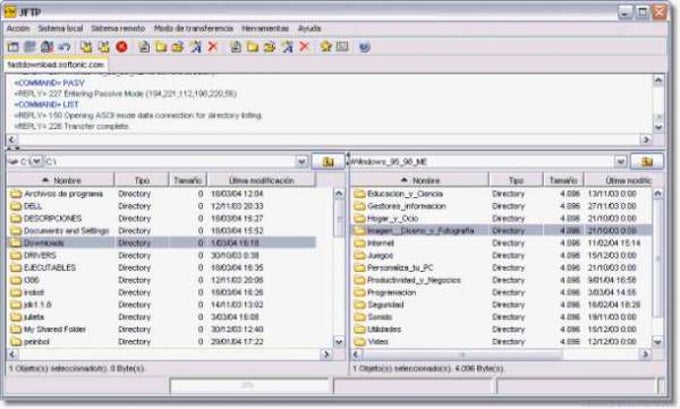
Task: Click the first toolbar icon, the new window icon
Action: pyautogui.click(x=13, y=46)
